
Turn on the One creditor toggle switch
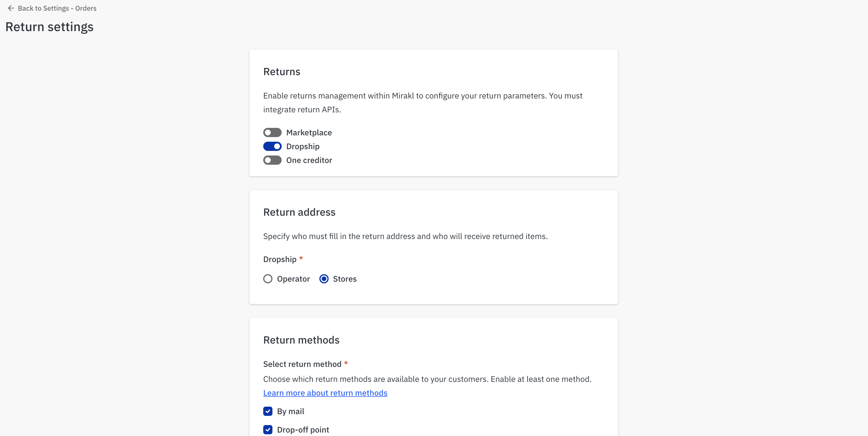[x=272, y=160]
